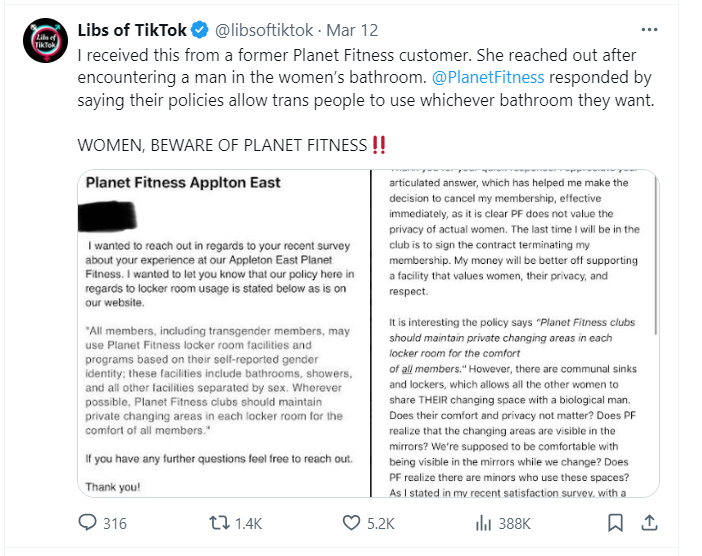The height and width of the screenshot is (556, 702).
Task: Share the tweet using the share icon
Action: click(649, 523)
